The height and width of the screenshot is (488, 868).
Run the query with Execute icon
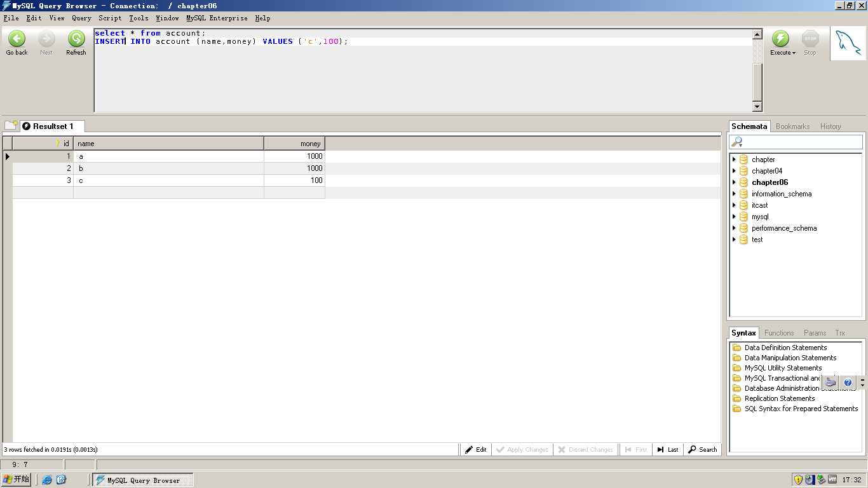[780, 39]
